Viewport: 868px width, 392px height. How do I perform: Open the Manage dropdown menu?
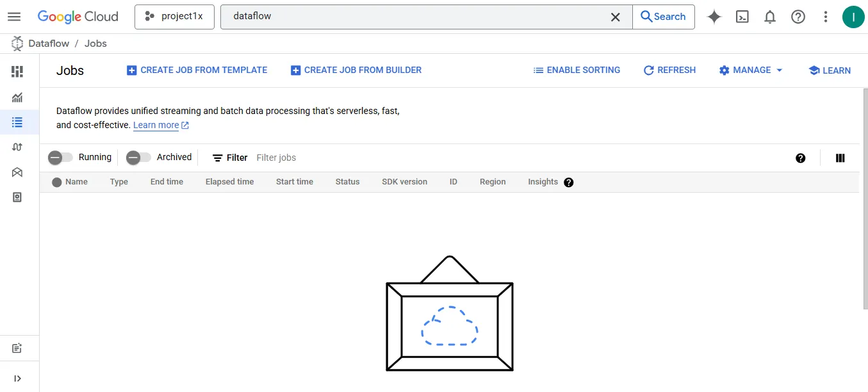click(x=750, y=70)
